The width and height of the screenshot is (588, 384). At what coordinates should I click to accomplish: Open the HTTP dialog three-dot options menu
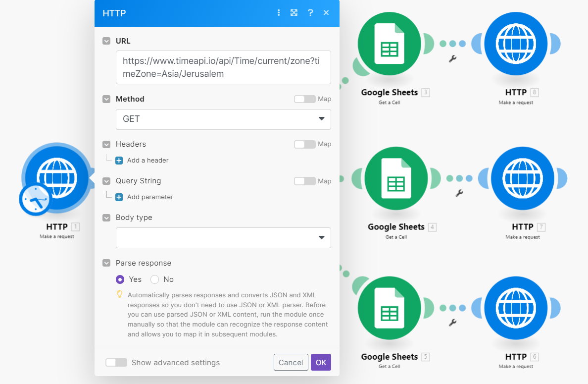(x=279, y=13)
